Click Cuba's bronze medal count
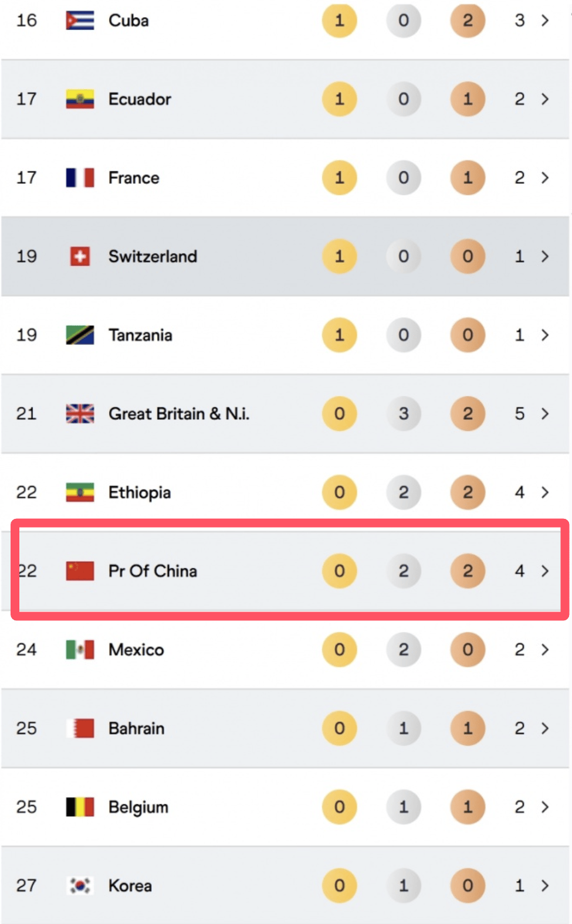 (x=468, y=21)
